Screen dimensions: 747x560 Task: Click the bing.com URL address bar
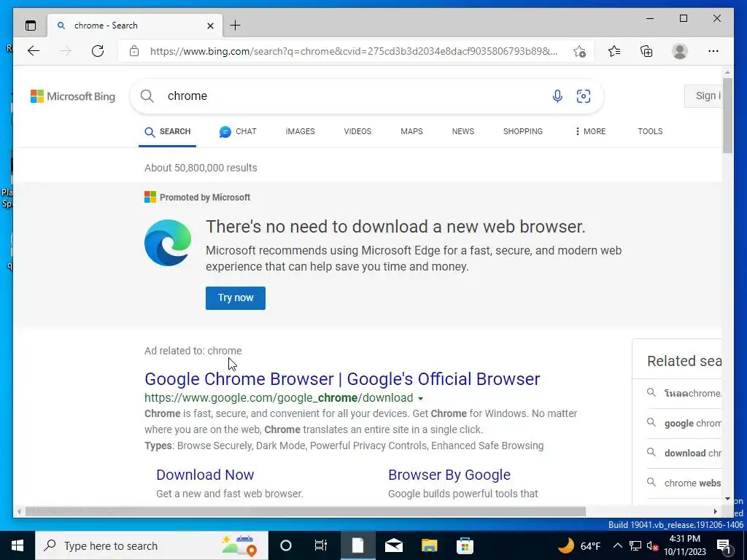354,51
